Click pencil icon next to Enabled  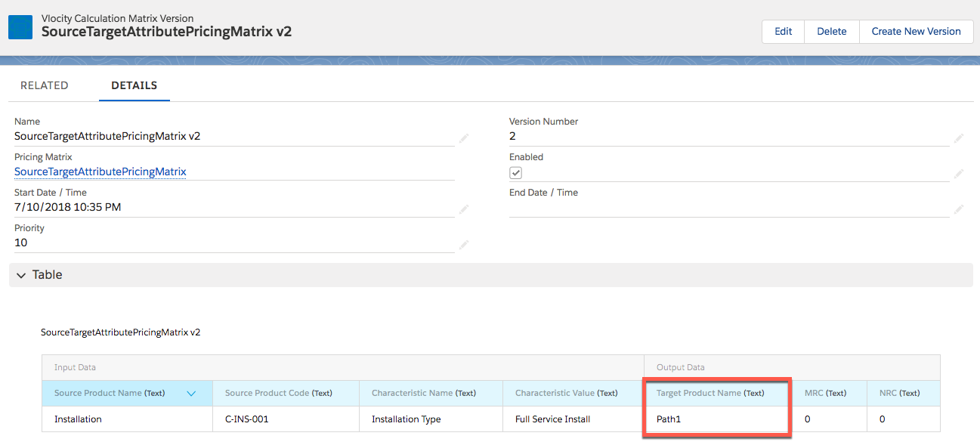click(x=958, y=174)
